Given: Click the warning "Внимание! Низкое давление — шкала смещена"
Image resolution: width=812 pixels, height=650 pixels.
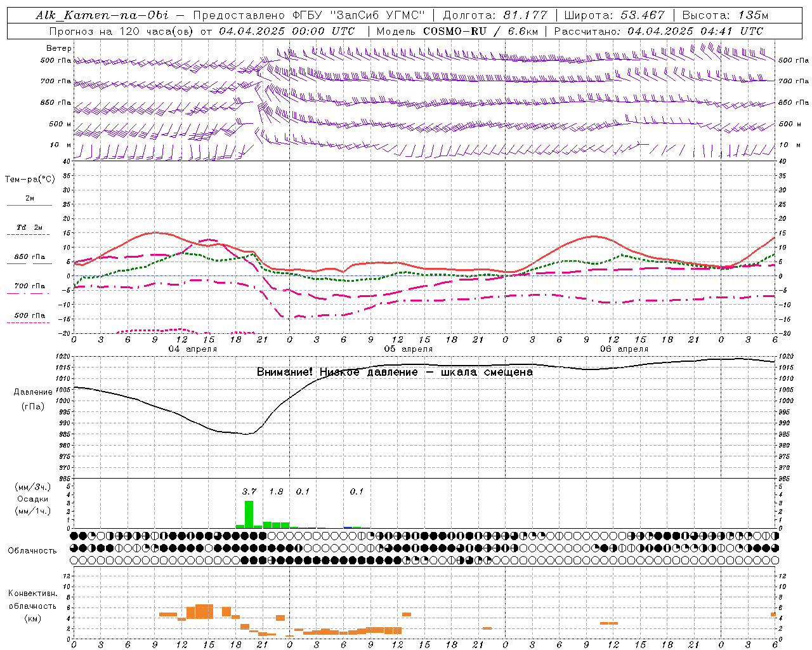Looking at the screenshot, I should [x=395, y=372].
